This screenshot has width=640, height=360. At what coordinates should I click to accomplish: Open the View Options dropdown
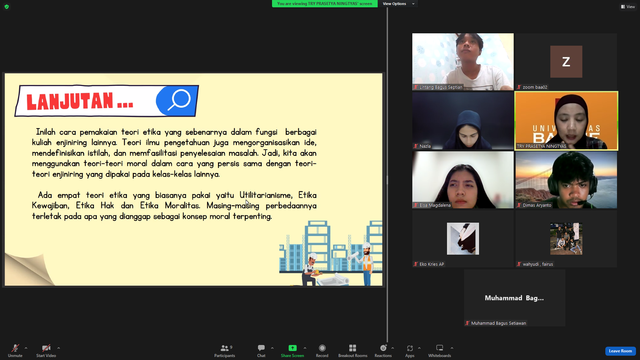tap(398, 4)
